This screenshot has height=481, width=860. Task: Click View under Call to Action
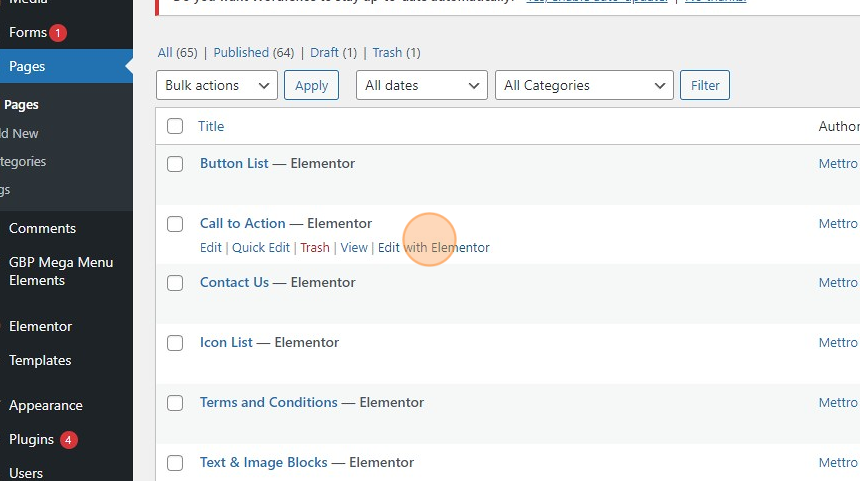[x=354, y=247]
